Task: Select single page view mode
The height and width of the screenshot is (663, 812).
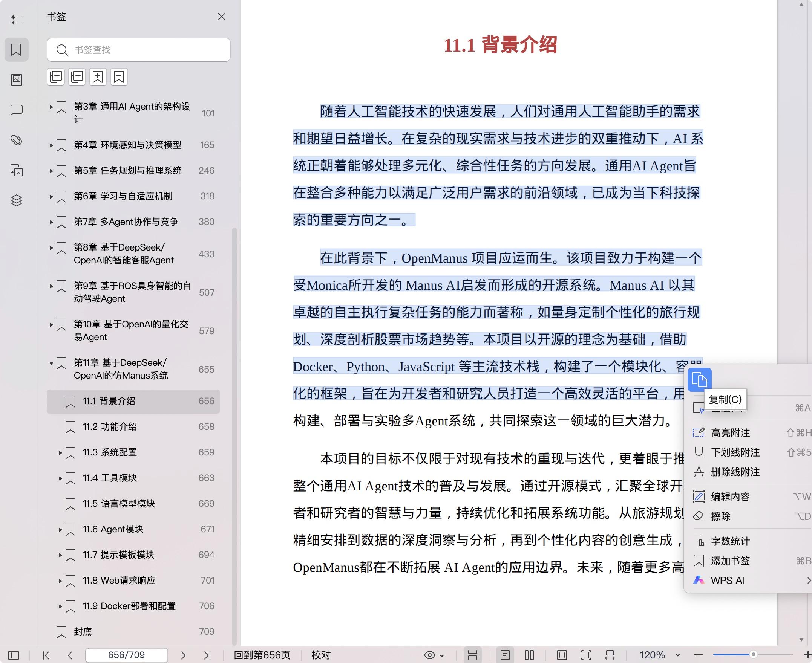Action: tap(505, 655)
